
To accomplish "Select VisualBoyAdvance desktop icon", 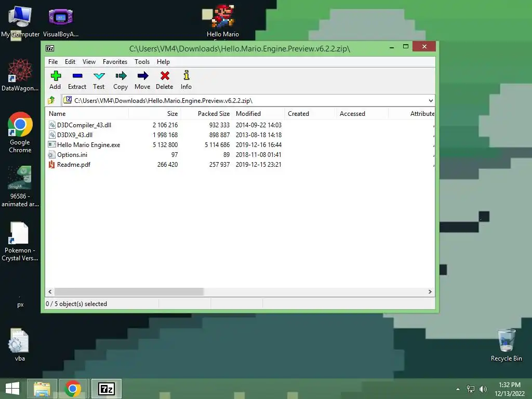I will (x=61, y=22).
